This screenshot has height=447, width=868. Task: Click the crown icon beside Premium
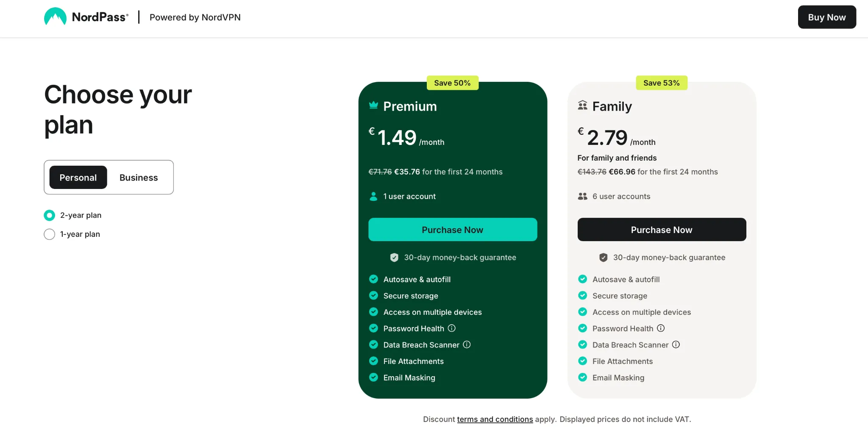point(373,105)
